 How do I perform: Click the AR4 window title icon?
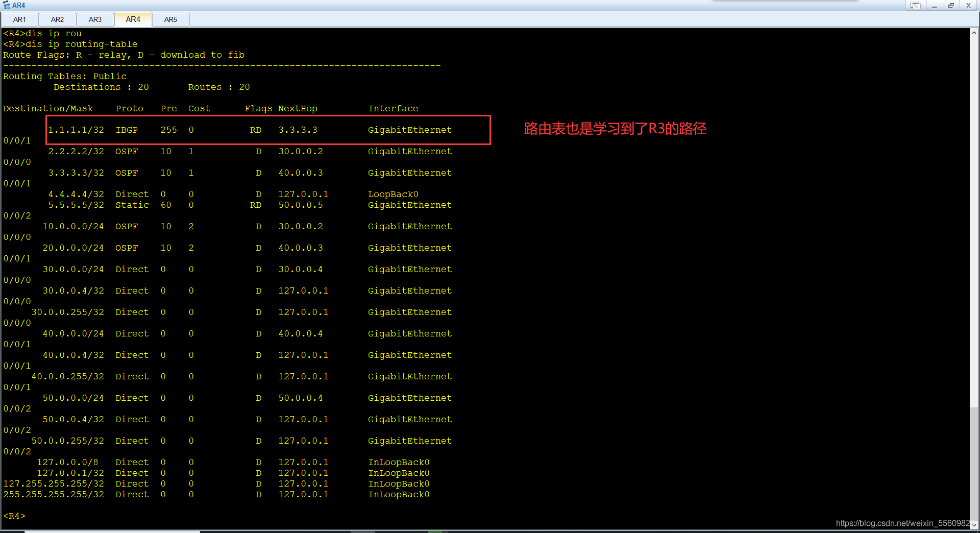coord(7,5)
